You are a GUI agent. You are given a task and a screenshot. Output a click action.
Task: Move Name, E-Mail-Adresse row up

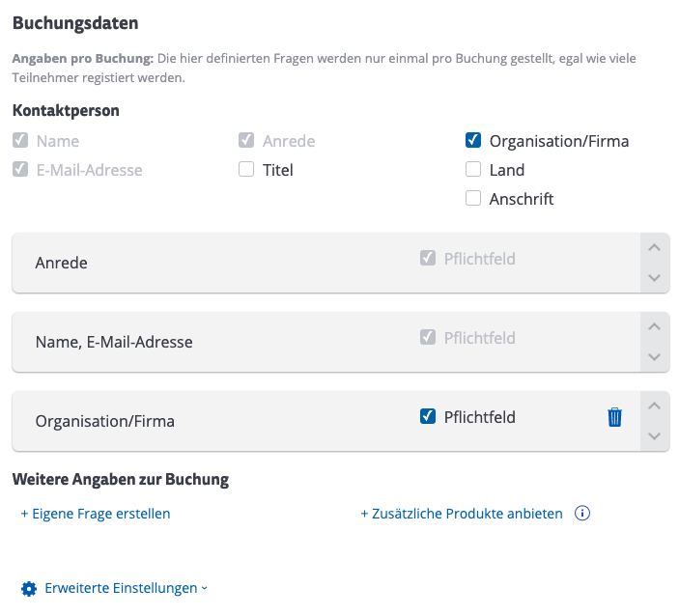[654, 326]
